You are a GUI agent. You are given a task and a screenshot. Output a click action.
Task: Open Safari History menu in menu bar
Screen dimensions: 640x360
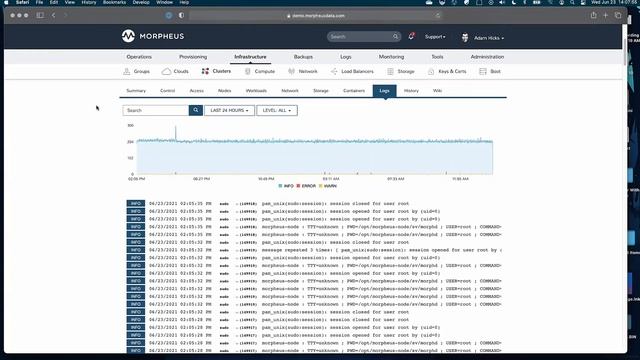[x=89, y=2]
